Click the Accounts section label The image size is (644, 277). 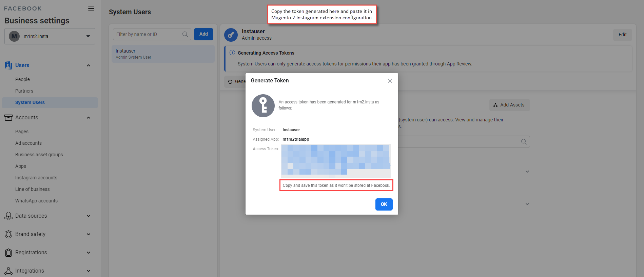click(27, 118)
